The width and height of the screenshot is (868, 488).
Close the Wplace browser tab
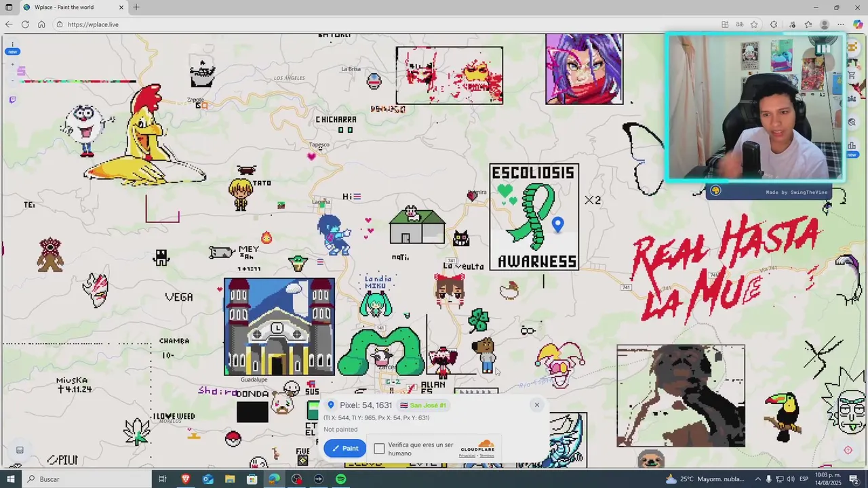pyautogui.click(x=121, y=7)
